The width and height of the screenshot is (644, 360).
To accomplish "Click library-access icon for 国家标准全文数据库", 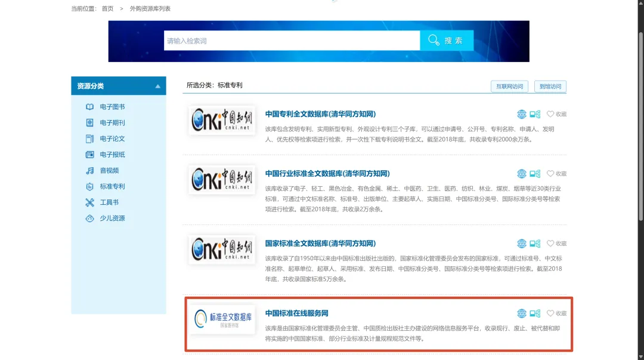I will tap(535, 244).
